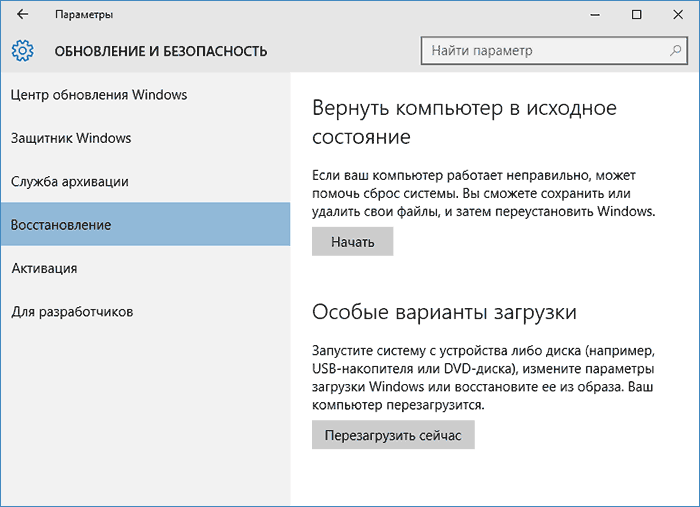The width and height of the screenshot is (700, 507).
Task: Click 'Перезагрузить сейчас' button
Action: pos(393,435)
